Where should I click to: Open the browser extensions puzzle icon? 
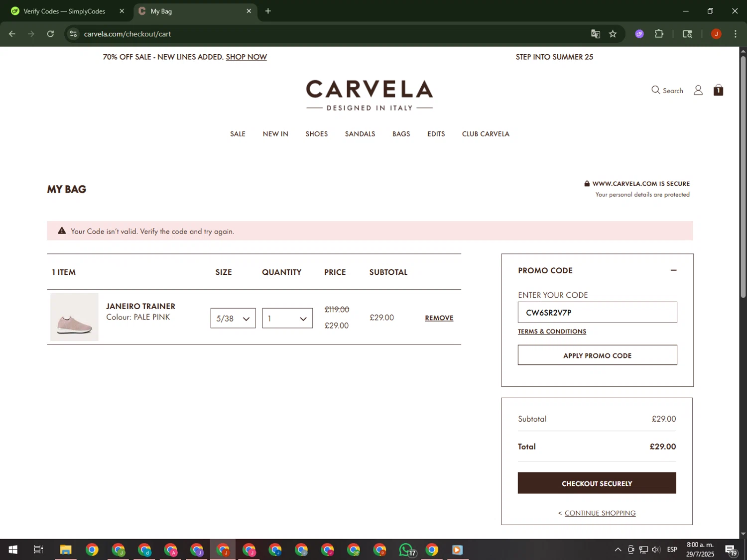tap(659, 34)
